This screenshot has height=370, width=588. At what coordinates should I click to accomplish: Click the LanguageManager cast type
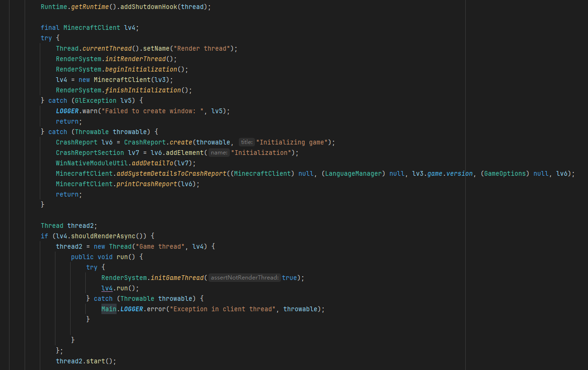coord(353,174)
